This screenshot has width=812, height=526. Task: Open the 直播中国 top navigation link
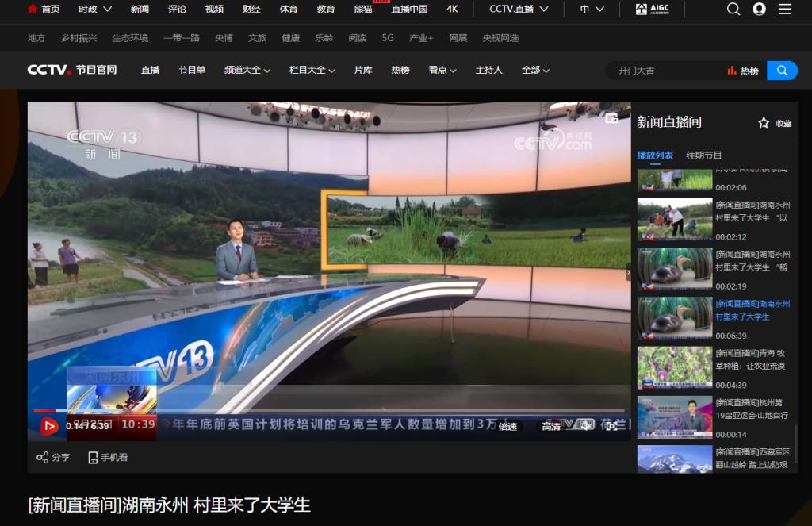click(x=410, y=9)
